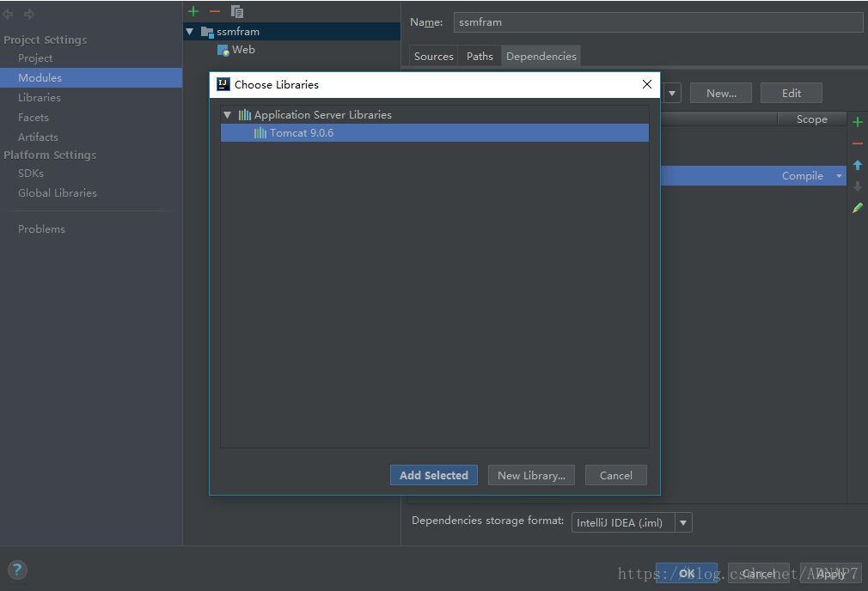Screen dimensions: 868x591
Task: Click the red remove module minus icon
Action: click(215, 11)
